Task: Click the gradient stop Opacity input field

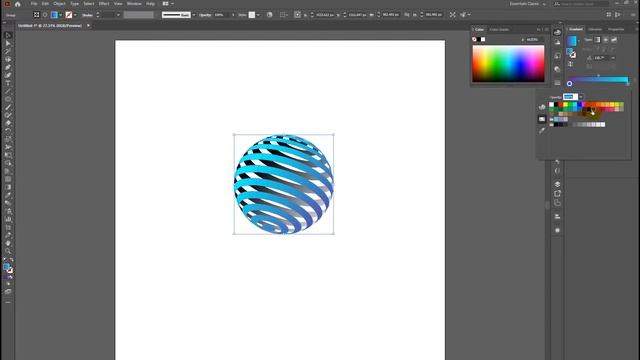Action: pos(570,97)
